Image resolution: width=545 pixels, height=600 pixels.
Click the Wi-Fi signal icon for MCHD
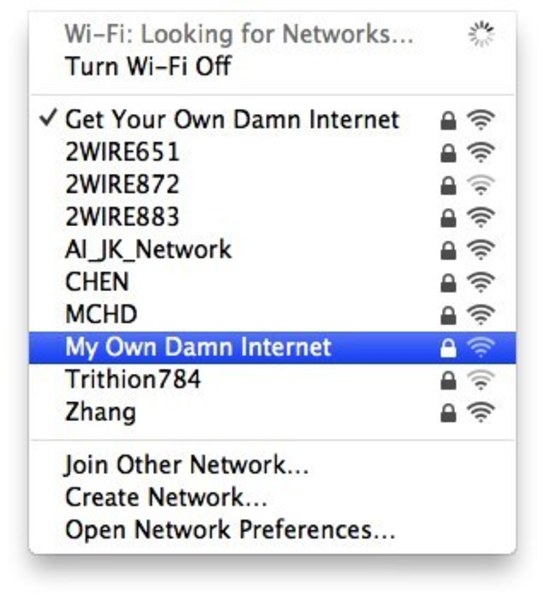coord(481,315)
